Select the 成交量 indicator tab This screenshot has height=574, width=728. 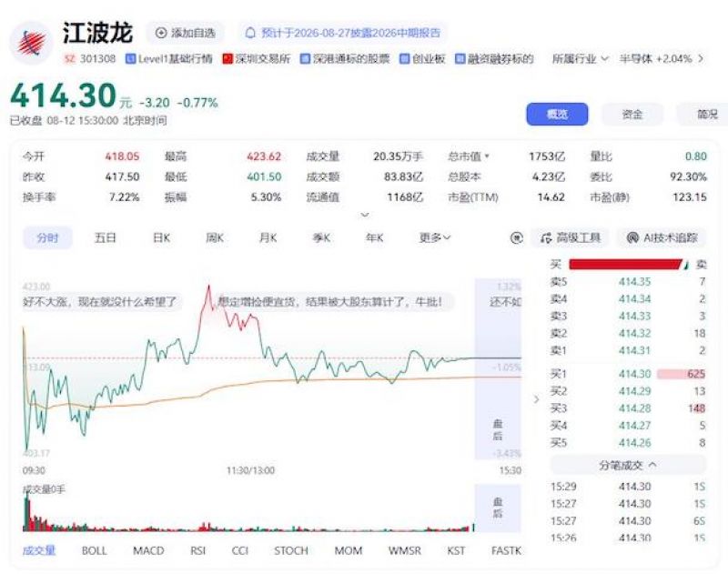39,550
